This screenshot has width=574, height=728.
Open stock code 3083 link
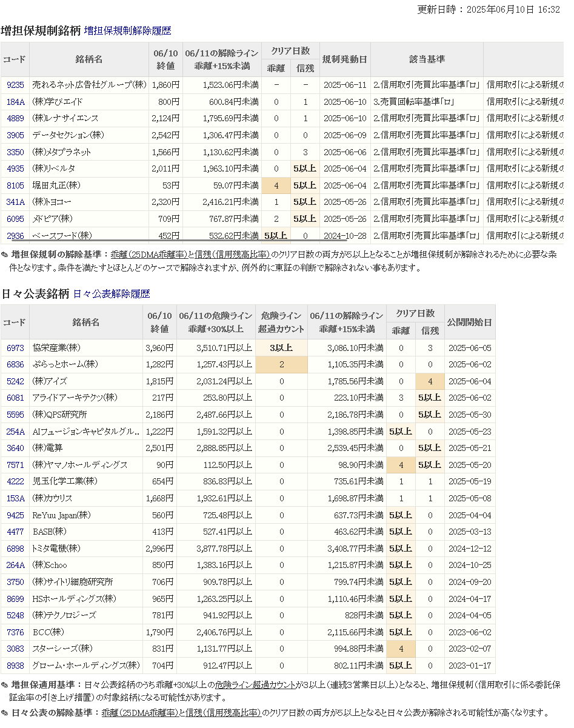pos(15,649)
